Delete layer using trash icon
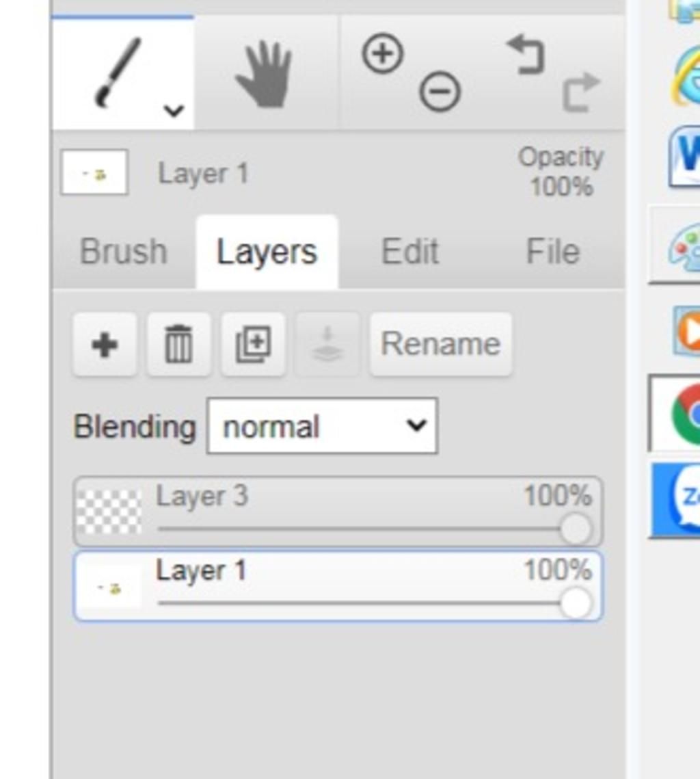 pyautogui.click(x=178, y=344)
